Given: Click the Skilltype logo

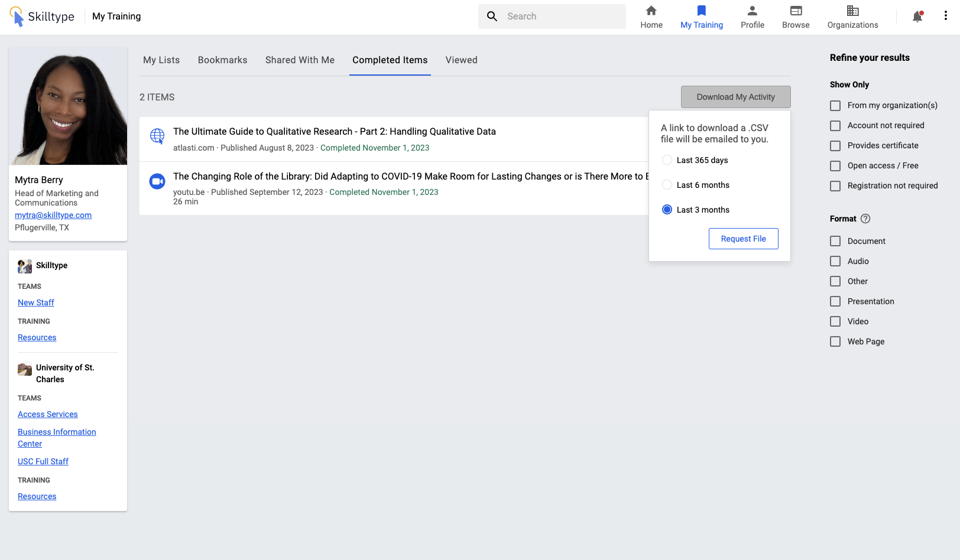Looking at the screenshot, I should click(x=42, y=17).
